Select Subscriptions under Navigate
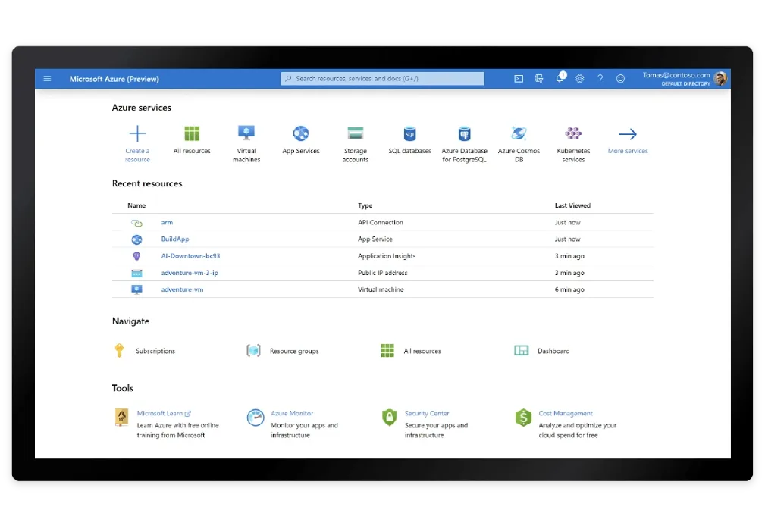The image size is (765, 532). click(155, 351)
